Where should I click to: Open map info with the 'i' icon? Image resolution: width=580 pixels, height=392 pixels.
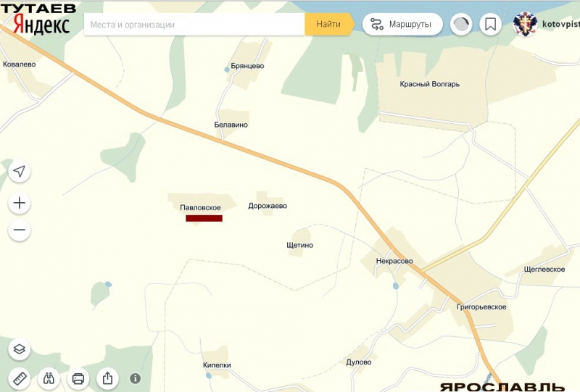135,378
